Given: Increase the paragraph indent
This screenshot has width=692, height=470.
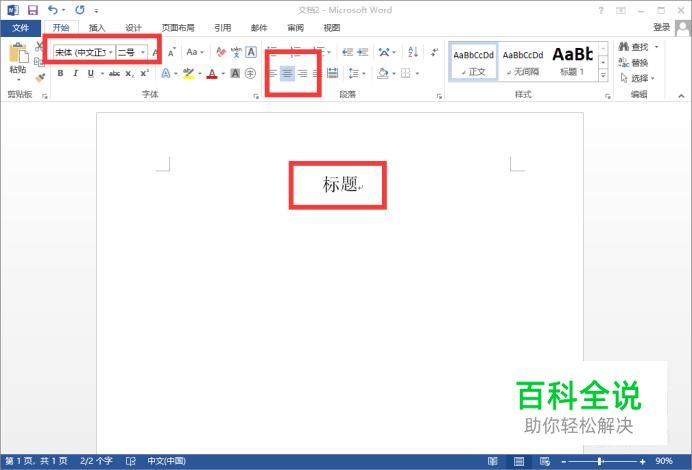Looking at the screenshot, I should point(363,52).
